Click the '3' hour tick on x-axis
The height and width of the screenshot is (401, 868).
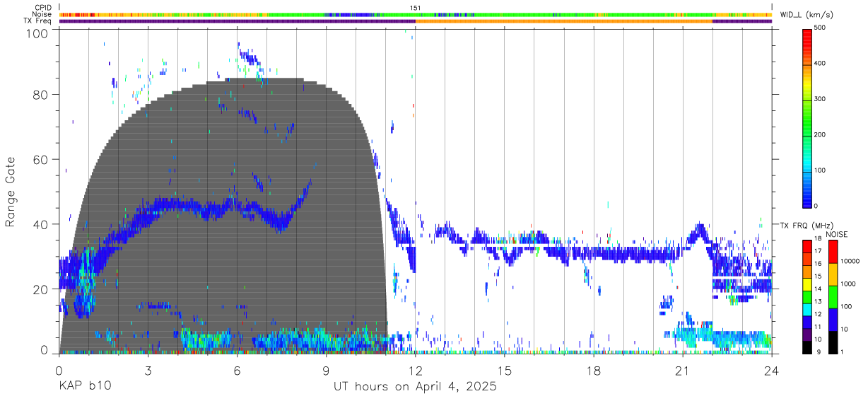point(148,370)
